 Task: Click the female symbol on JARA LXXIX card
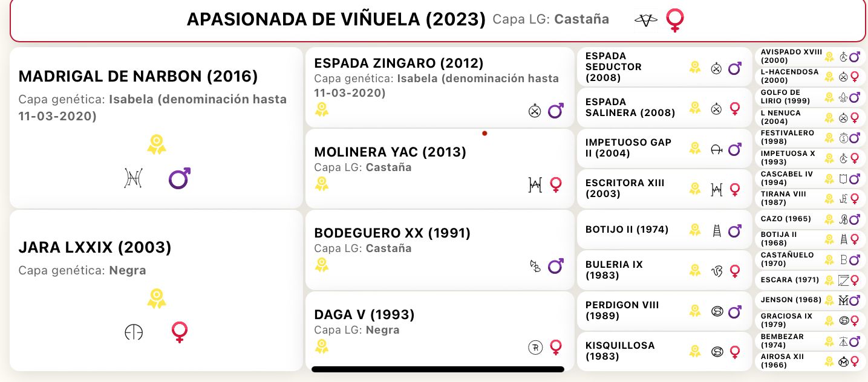[x=179, y=332]
